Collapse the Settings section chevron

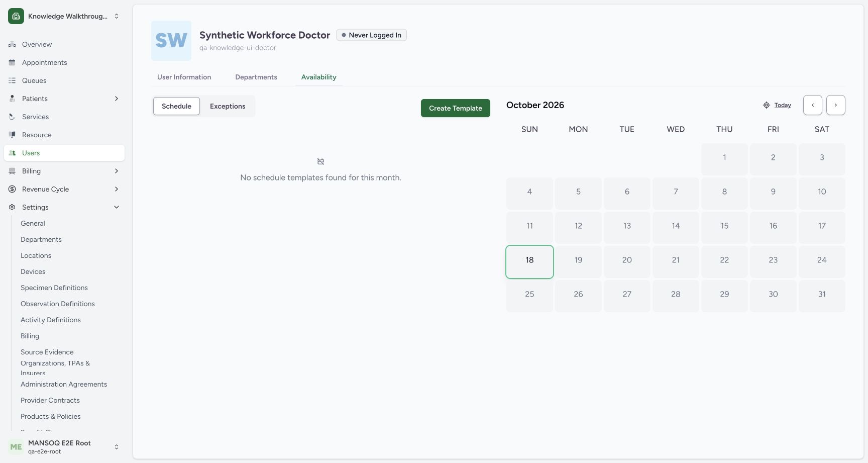[117, 207]
